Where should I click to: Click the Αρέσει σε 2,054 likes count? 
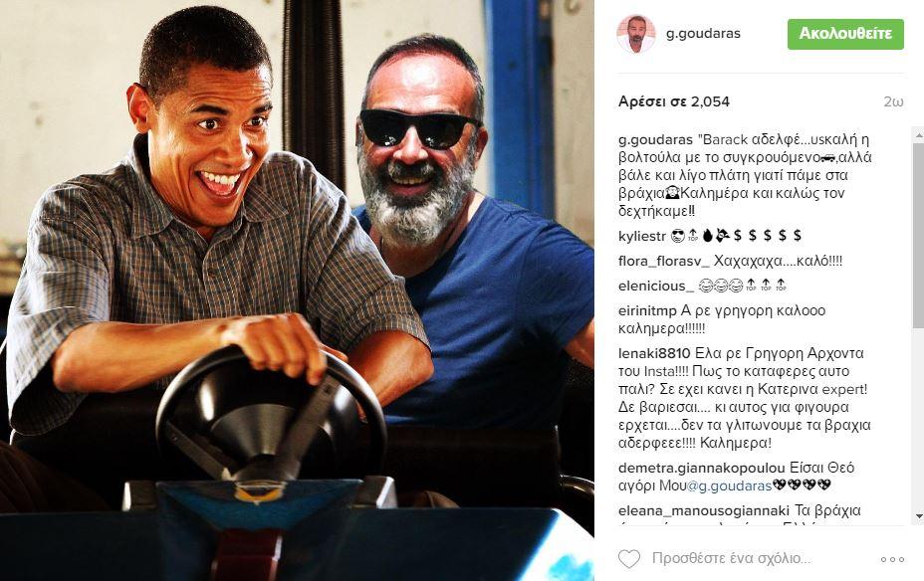coord(674,101)
